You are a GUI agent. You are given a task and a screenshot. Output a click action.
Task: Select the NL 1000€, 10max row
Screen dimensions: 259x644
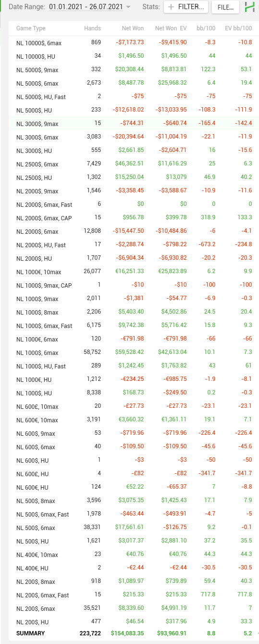134,272
